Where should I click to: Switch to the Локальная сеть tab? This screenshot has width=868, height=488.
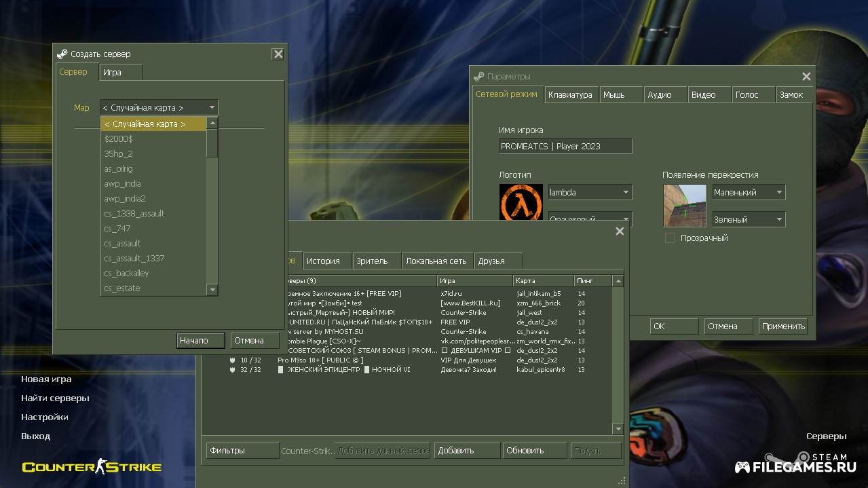click(438, 261)
